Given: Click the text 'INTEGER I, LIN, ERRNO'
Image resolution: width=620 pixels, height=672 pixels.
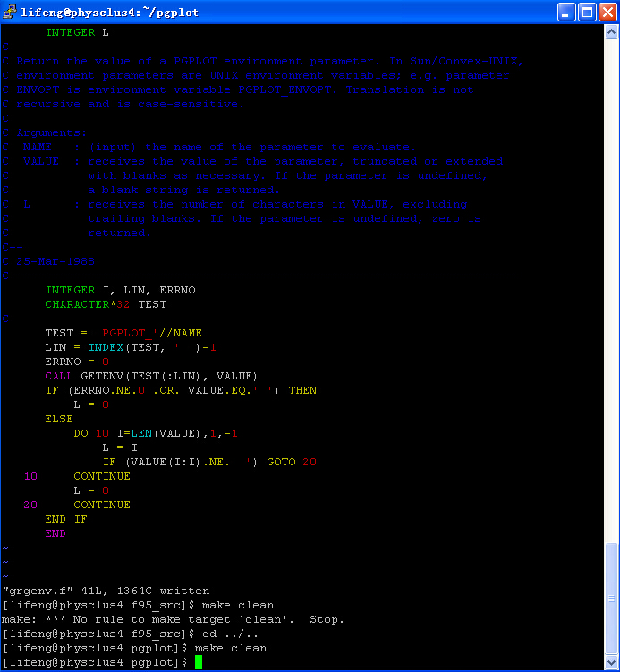Looking at the screenshot, I should click(121, 290).
